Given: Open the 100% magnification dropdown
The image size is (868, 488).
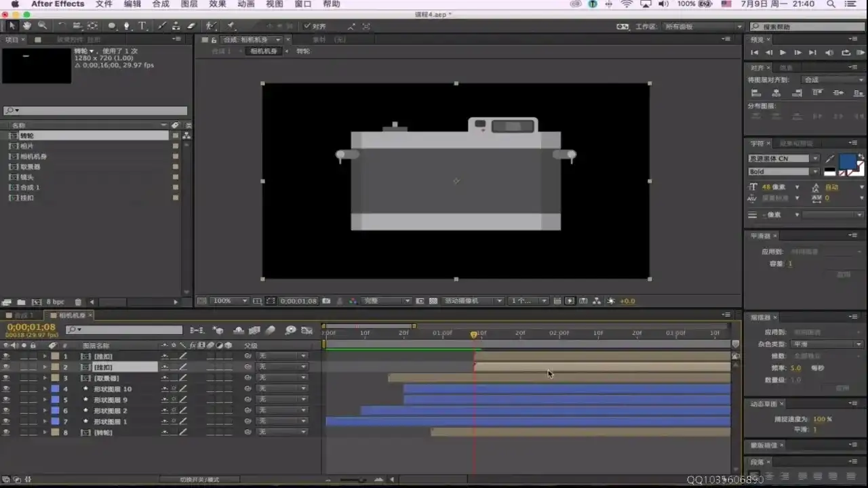Looking at the screenshot, I should [231, 301].
